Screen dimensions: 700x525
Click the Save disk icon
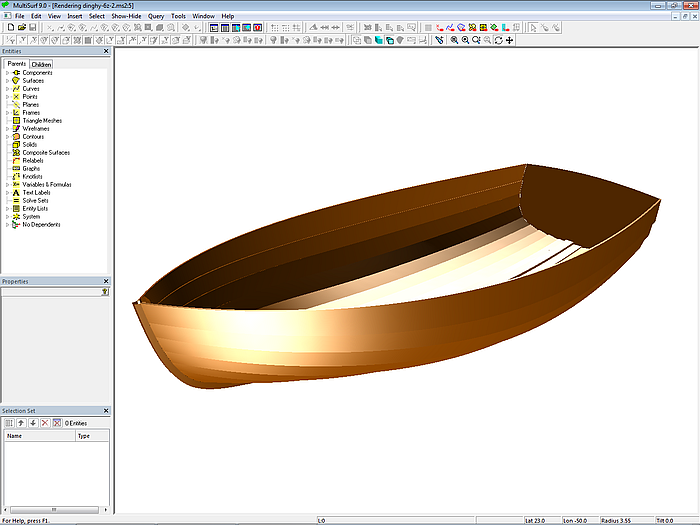coord(32,28)
